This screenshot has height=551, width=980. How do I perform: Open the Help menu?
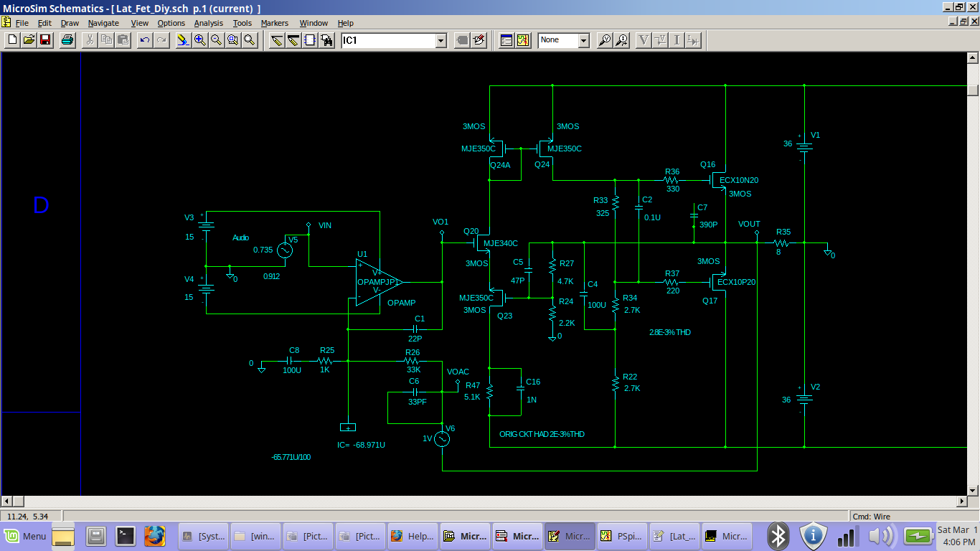pyautogui.click(x=345, y=23)
